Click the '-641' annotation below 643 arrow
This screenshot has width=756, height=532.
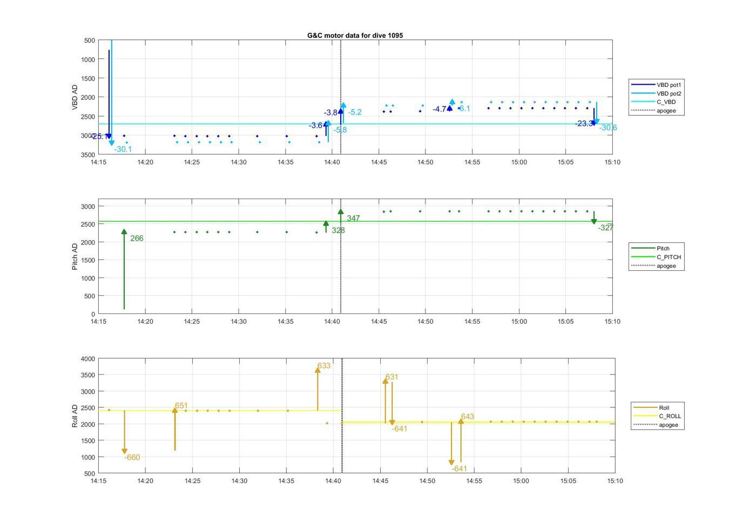coord(459,469)
